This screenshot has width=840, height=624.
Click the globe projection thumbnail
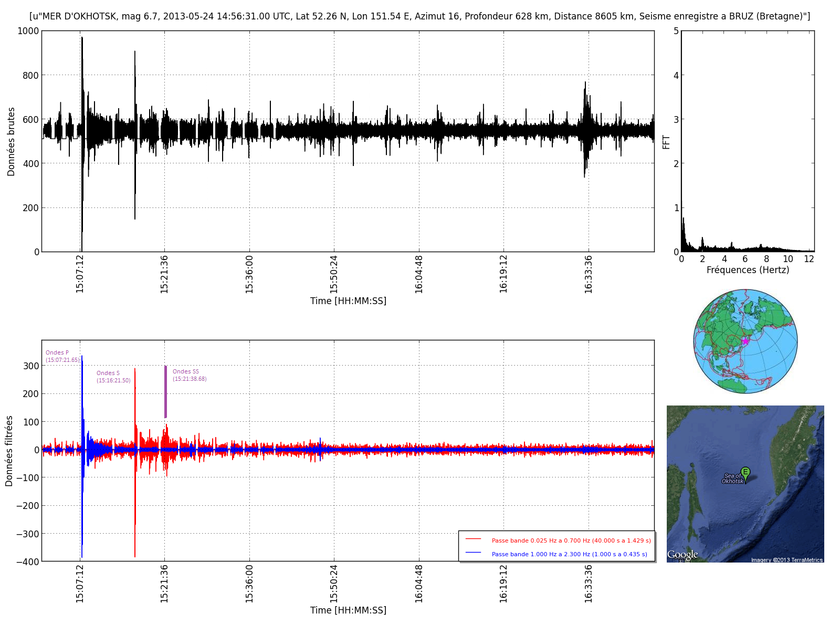coord(745,341)
